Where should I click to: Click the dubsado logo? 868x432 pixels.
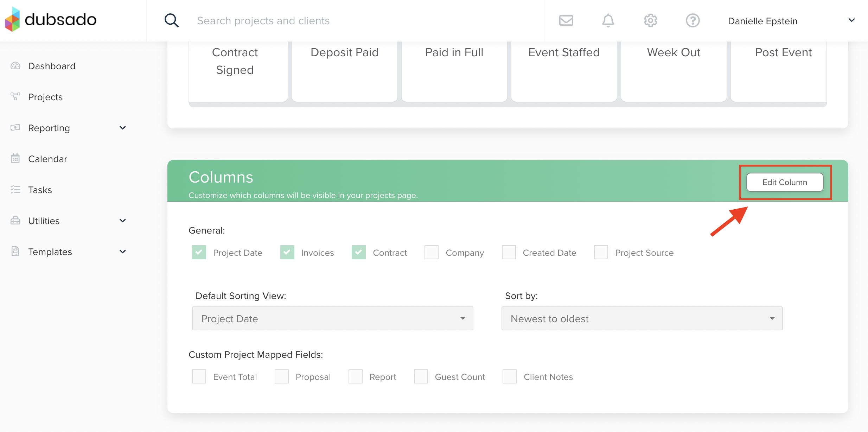point(51,20)
